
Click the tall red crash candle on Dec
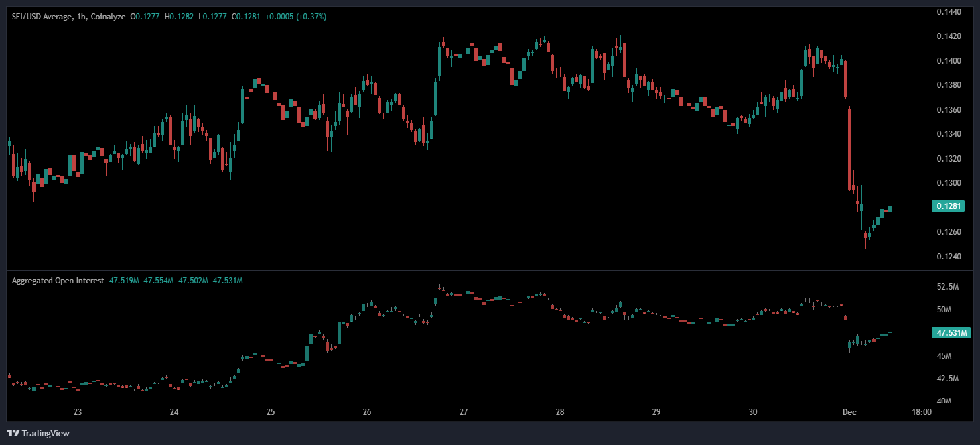[850, 147]
